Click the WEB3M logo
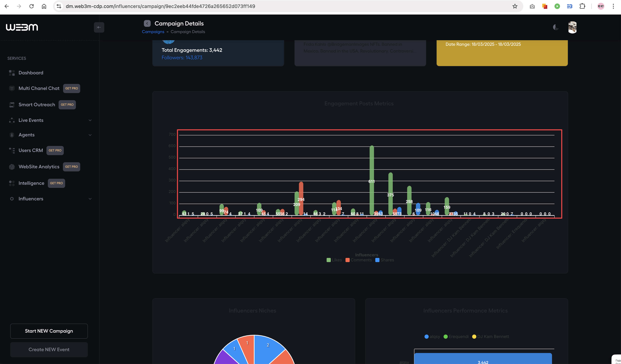This screenshot has height=364, width=621. 22,27
